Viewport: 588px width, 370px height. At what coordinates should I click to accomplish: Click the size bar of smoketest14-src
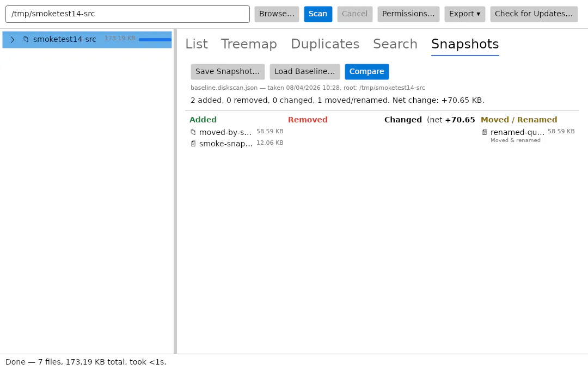(x=155, y=39)
